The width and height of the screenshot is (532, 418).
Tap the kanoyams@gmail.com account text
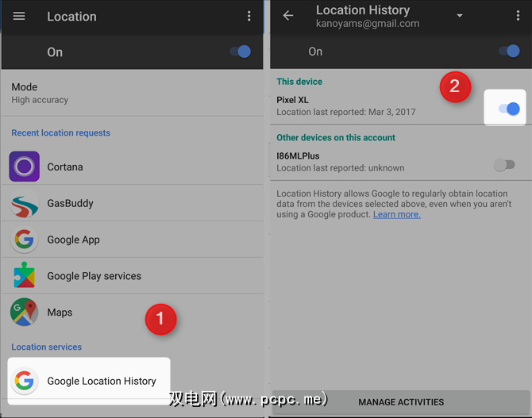[368, 24]
